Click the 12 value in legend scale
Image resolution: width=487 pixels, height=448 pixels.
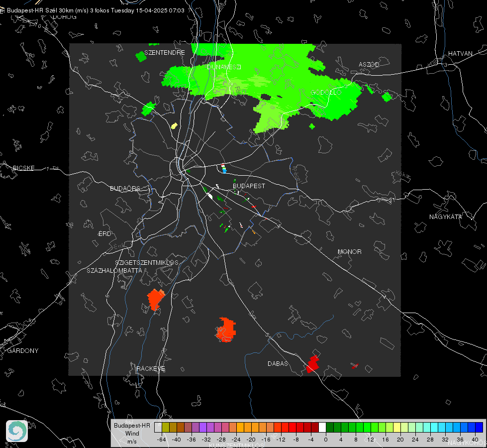(371, 440)
